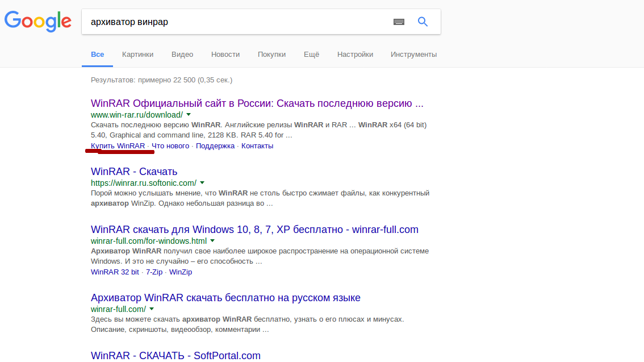The width and height of the screenshot is (644, 362).
Task: Open Архиватор WinRAR скачать бесплатно result
Action: pyautogui.click(x=225, y=297)
